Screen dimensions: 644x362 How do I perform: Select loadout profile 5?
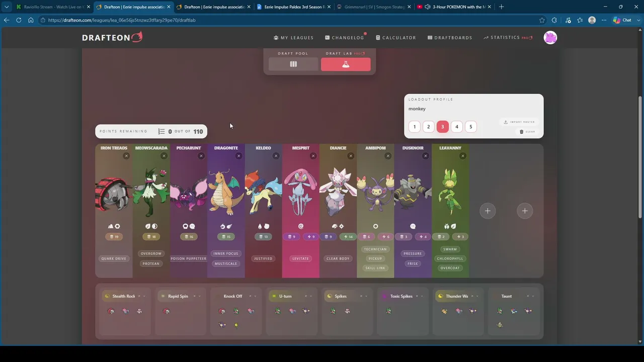pyautogui.click(x=471, y=127)
